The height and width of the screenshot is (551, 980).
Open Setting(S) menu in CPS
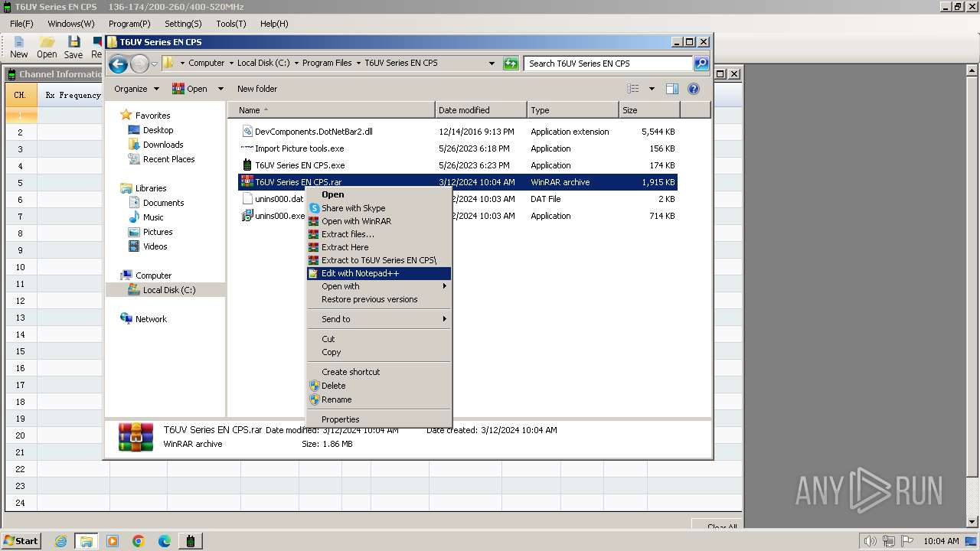coord(183,24)
